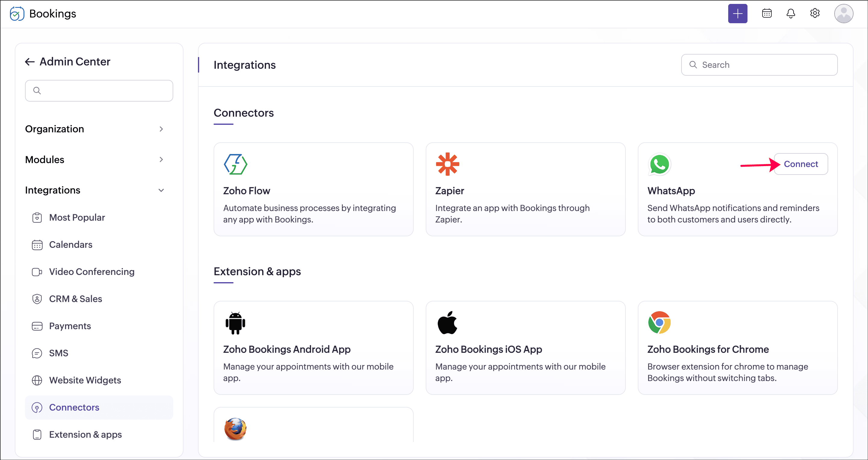Click the Zapier logo icon
The image size is (868, 460).
click(x=447, y=164)
